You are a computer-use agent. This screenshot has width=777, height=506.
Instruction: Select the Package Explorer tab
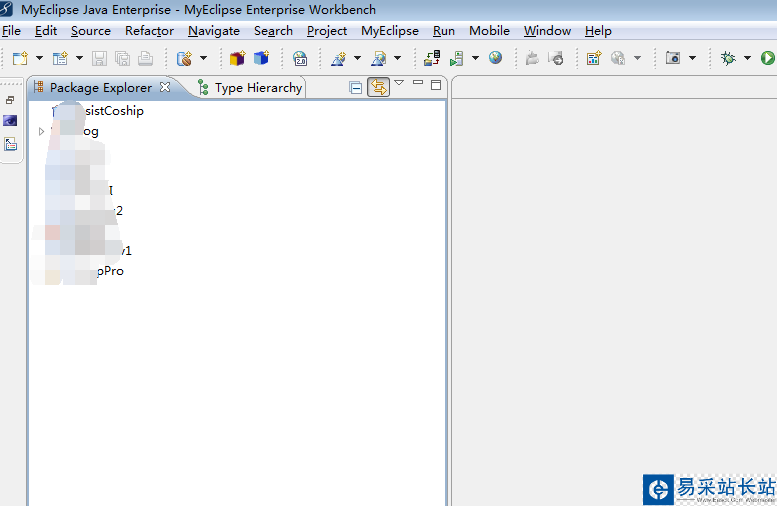[101, 88]
